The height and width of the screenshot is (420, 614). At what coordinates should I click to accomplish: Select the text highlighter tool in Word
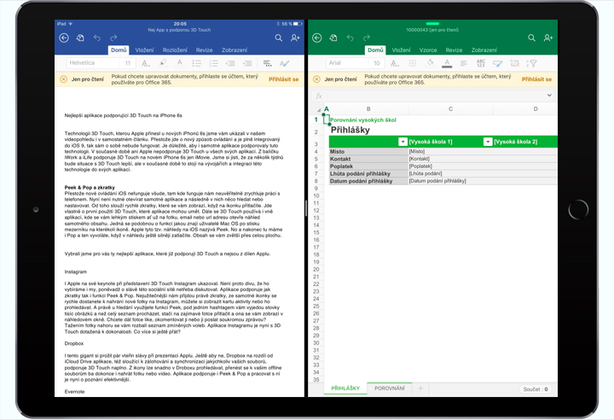(163, 63)
